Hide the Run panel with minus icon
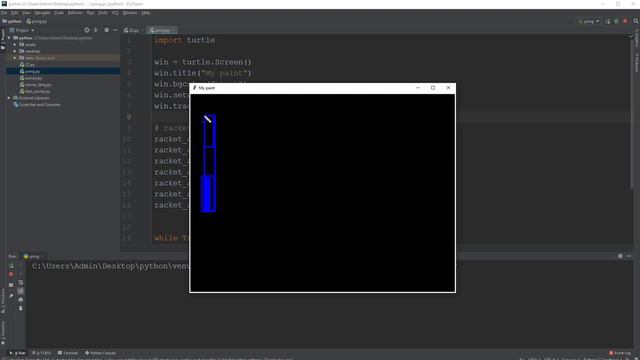The height and width of the screenshot is (360, 640). [x=629, y=256]
